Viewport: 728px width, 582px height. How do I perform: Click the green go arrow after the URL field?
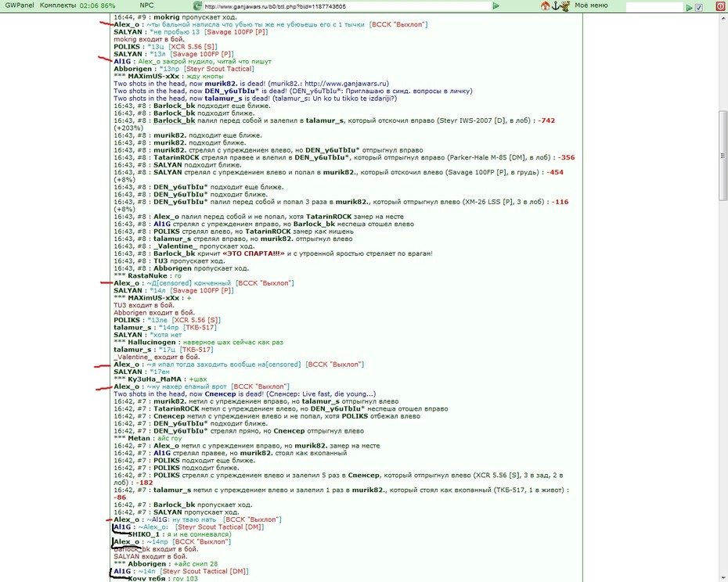[x=496, y=6]
